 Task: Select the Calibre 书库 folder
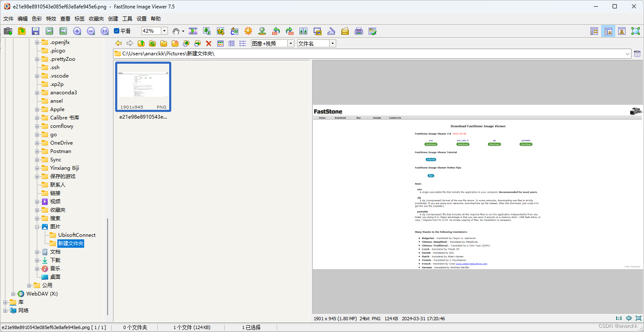[x=64, y=118]
